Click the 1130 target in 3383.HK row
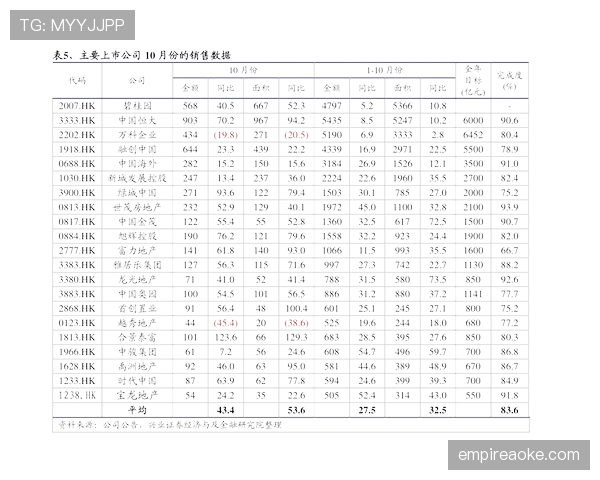Image resolution: width=600 pixels, height=480 pixels. tap(473, 265)
